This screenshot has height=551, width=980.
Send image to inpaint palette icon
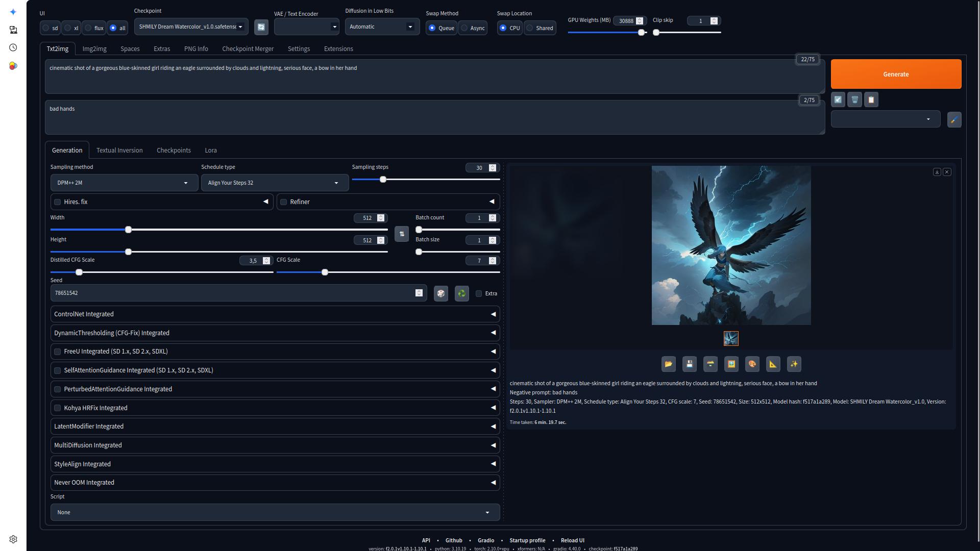752,364
